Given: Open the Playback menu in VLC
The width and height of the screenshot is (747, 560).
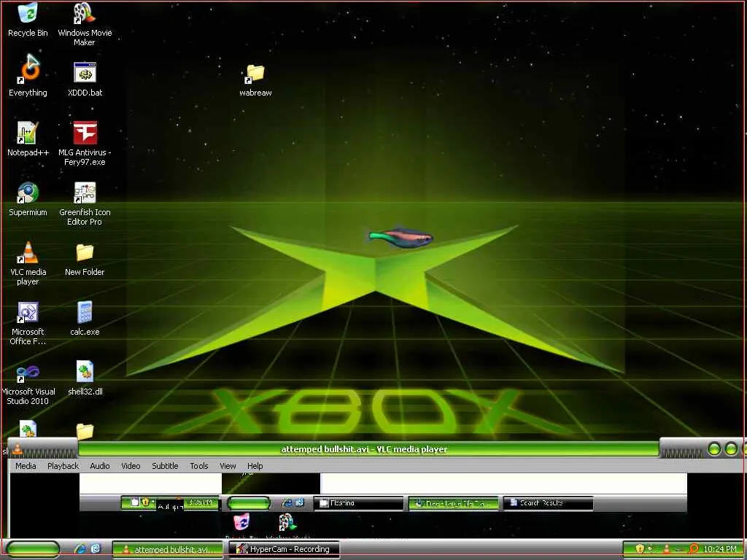Looking at the screenshot, I should 63,466.
